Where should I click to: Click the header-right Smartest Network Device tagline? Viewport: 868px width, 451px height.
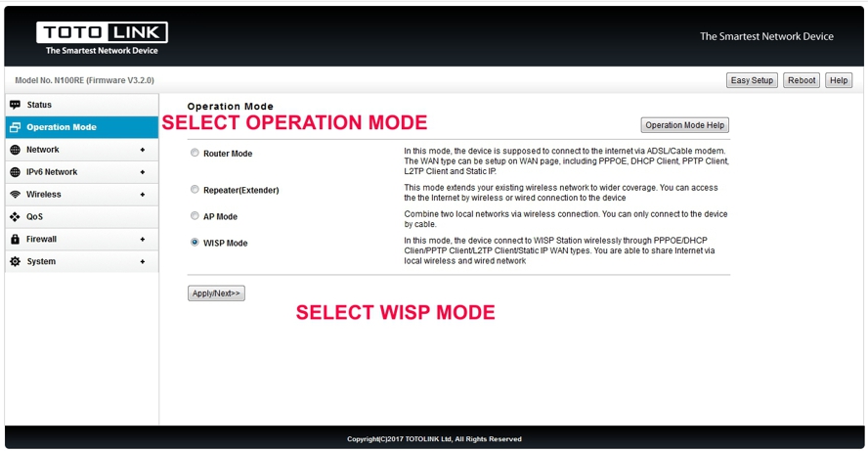[766, 36]
